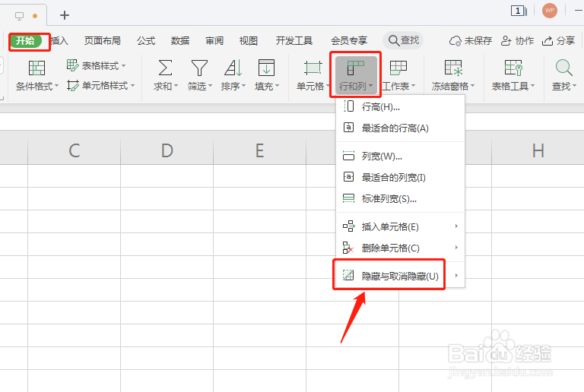Switch to the Data (数据) tab
Viewport: 584px width, 392px height.
[180, 40]
